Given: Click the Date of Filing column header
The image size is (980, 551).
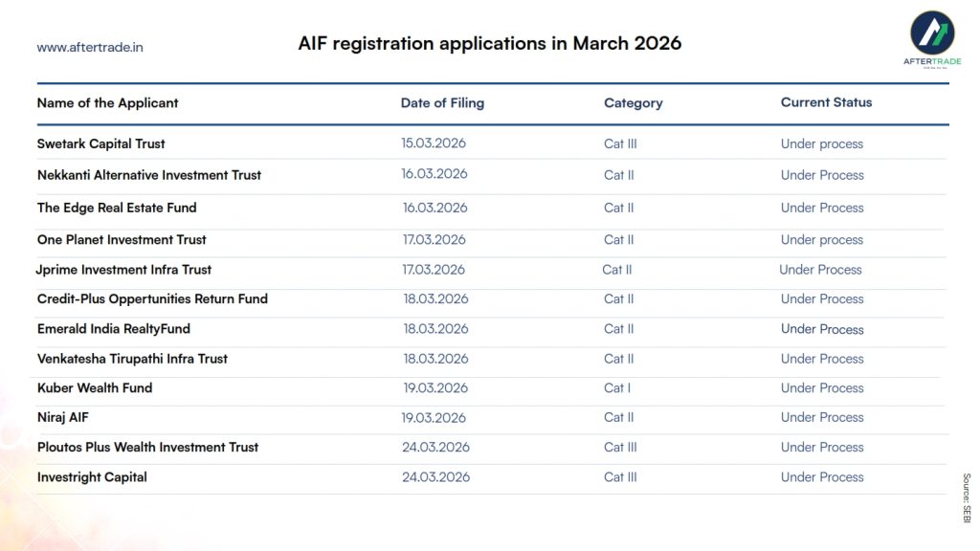Looking at the screenshot, I should pos(442,102).
